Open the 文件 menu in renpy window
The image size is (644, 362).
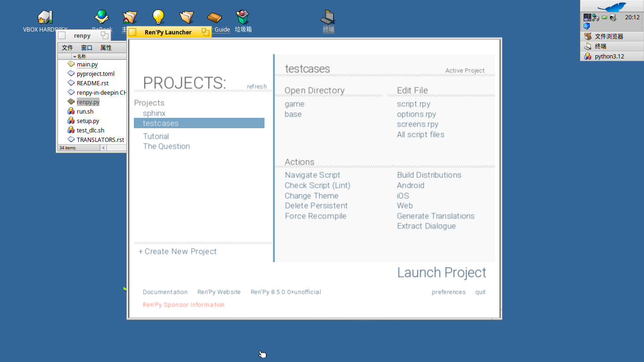coord(67,48)
